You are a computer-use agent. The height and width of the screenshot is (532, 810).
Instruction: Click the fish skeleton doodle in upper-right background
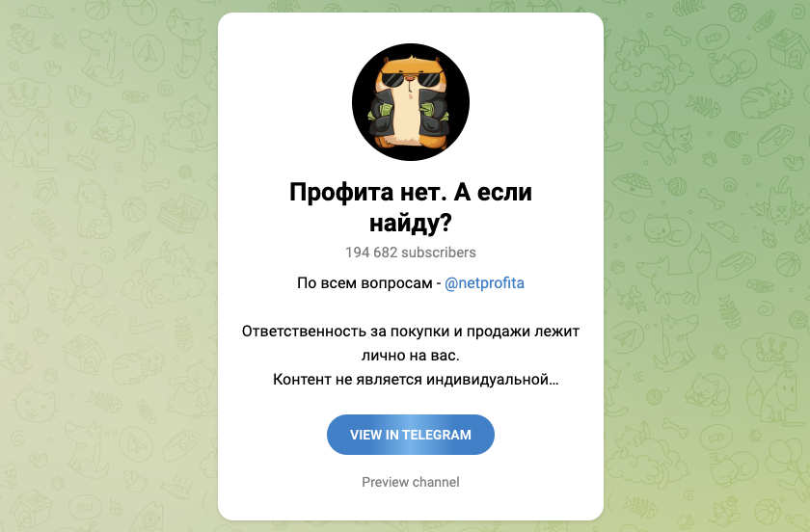click(704, 106)
